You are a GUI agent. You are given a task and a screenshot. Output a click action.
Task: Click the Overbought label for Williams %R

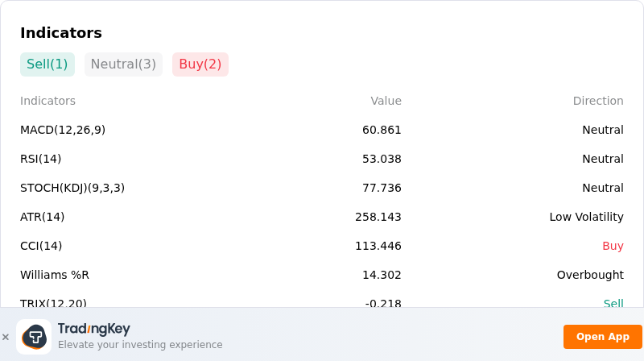tap(590, 275)
